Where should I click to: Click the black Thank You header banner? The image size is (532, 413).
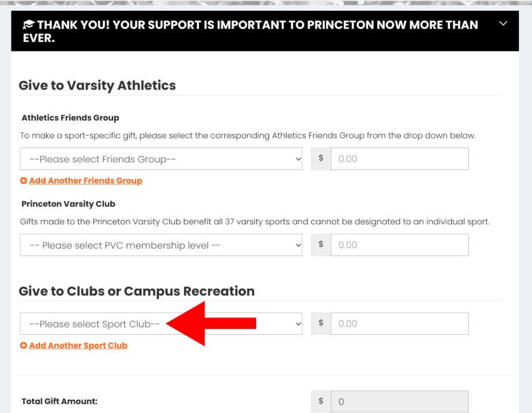pos(265,31)
